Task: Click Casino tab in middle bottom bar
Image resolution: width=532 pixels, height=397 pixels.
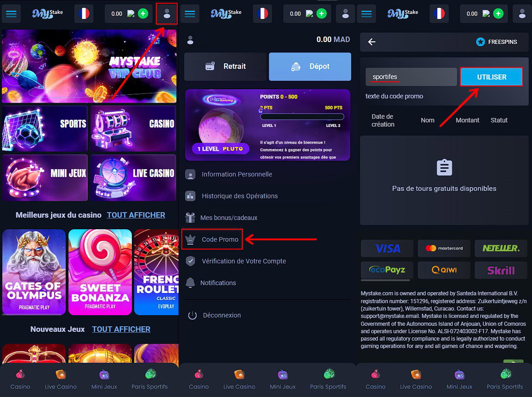Action: (x=199, y=379)
